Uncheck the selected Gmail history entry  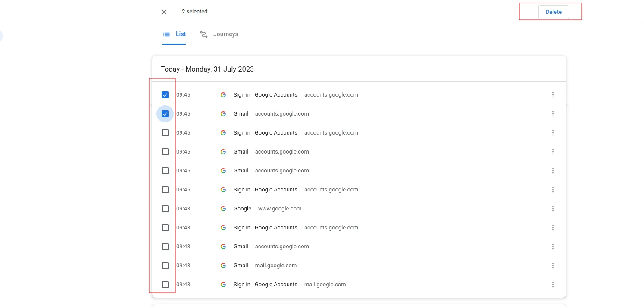coord(165,114)
